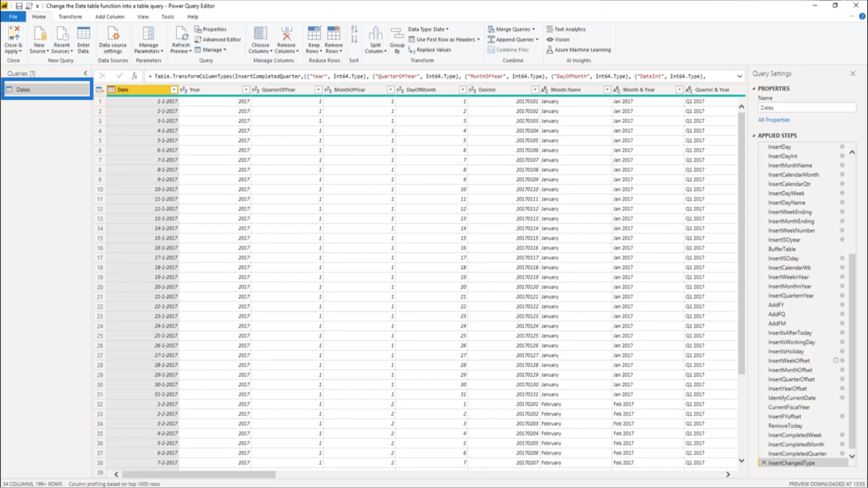
Task: Switch to the Add Column tab
Action: coord(110,17)
